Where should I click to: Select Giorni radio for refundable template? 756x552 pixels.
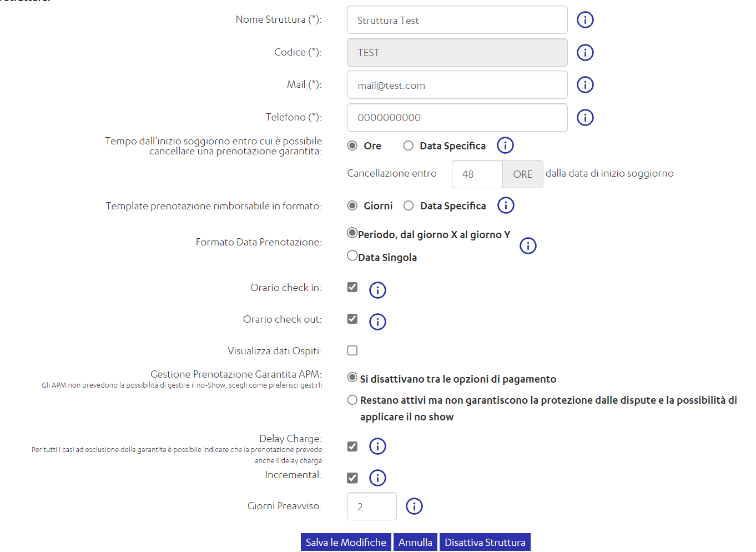[x=352, y=205]
